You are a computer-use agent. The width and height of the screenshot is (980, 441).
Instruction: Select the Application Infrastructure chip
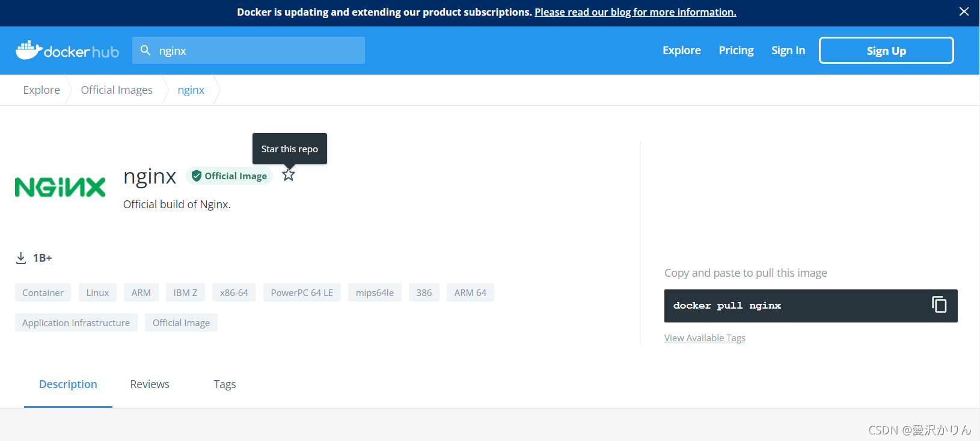[76, 322]
